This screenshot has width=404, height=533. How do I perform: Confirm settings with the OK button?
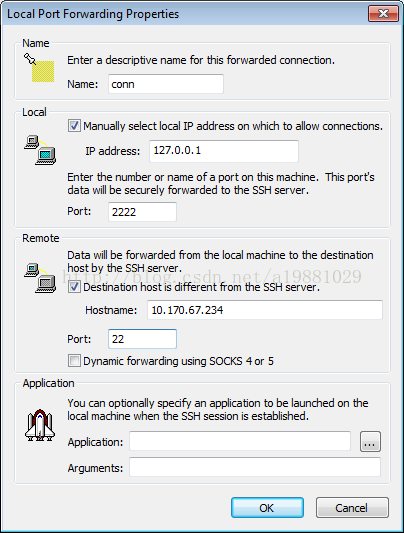(x=267, y=508)
